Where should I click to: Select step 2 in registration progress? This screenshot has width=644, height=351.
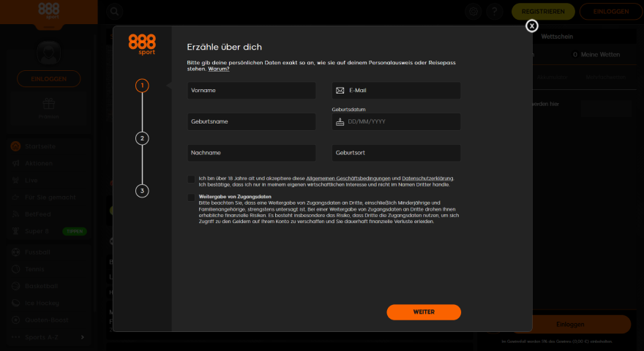point(142,138)
